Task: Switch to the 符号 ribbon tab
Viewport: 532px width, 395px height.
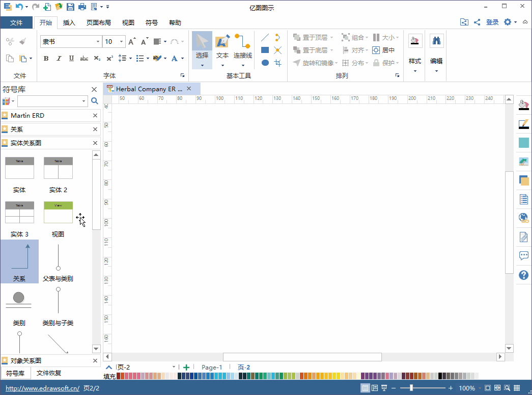Action: [151, 23]
